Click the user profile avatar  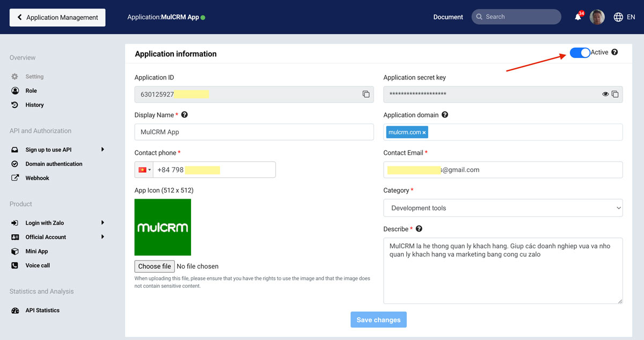(597, 17)
